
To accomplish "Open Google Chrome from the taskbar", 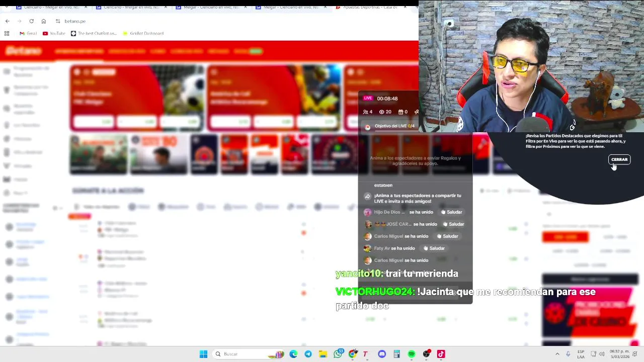I will (352, 354).
